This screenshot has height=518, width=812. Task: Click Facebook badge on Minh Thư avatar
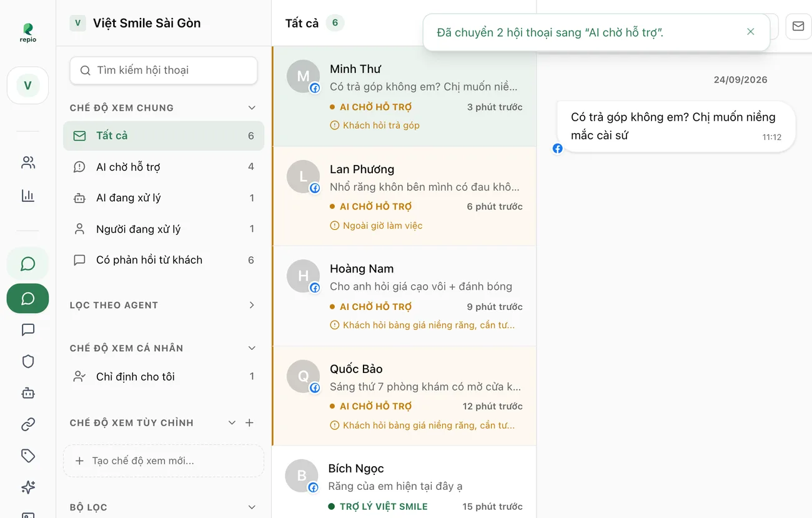(315, 88)
